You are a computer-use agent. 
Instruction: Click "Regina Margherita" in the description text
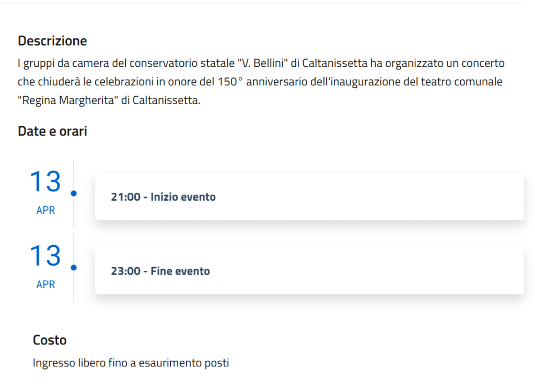67,101
